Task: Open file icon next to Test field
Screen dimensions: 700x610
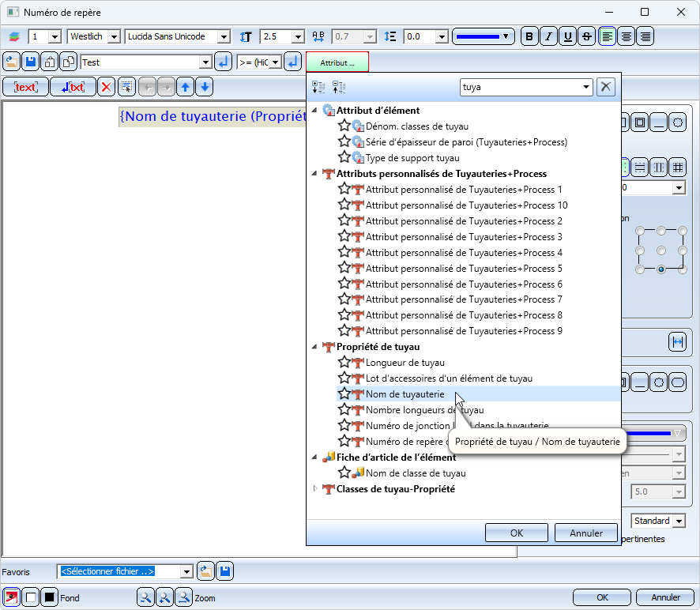Action: tap(12, 62)
